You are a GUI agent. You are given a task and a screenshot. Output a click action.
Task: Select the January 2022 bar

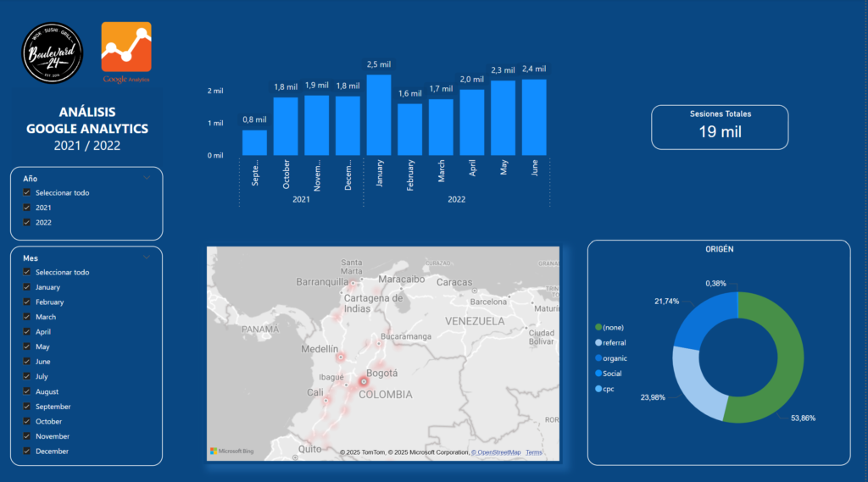point(379,115)
